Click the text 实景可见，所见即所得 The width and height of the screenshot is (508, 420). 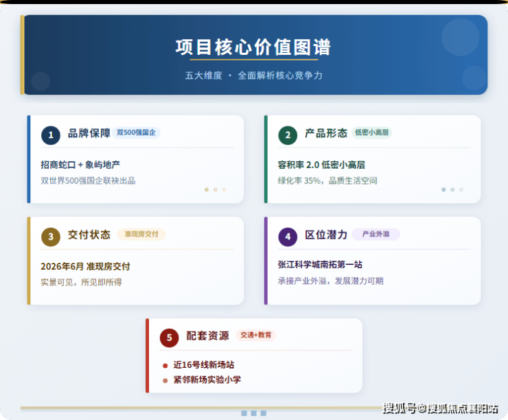pyautogui.click(x=81, y=282)
